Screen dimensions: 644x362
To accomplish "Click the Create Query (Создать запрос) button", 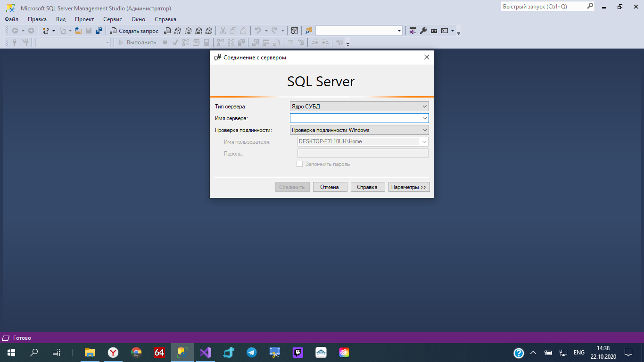I will click(134, 31).
